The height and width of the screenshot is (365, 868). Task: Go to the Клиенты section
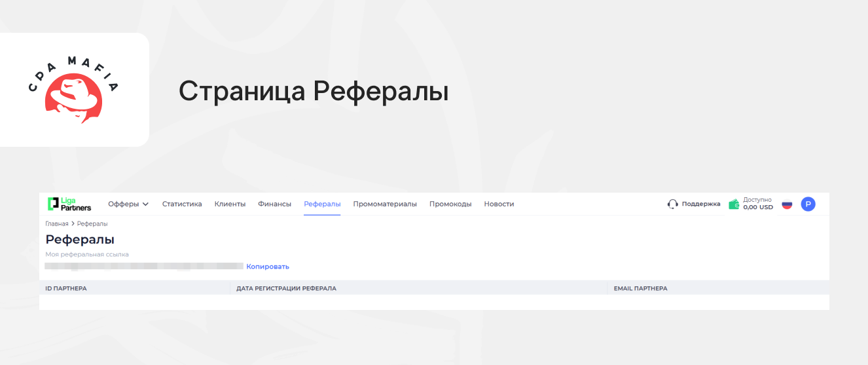pyautogui.click(x=230, y=204)
